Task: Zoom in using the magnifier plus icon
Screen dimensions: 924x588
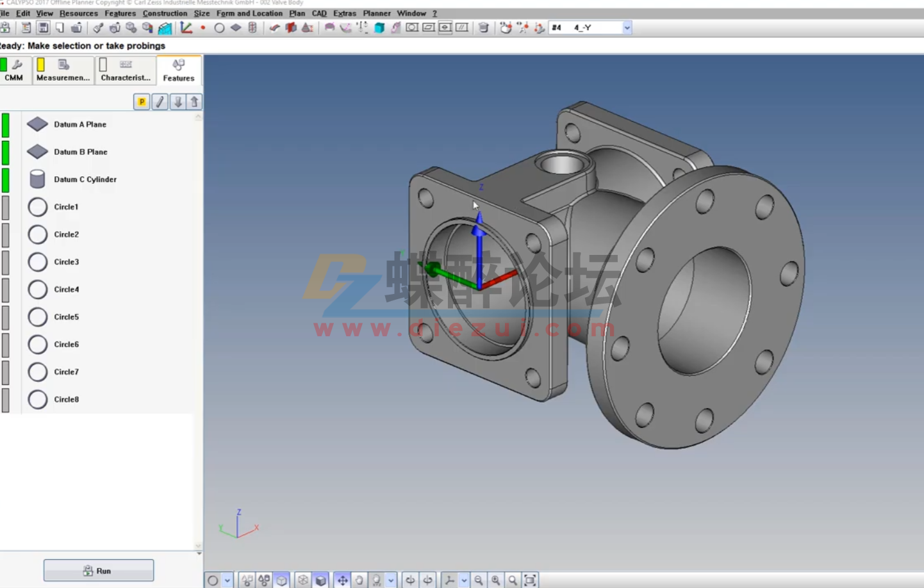Action: [x=495, y=580]
